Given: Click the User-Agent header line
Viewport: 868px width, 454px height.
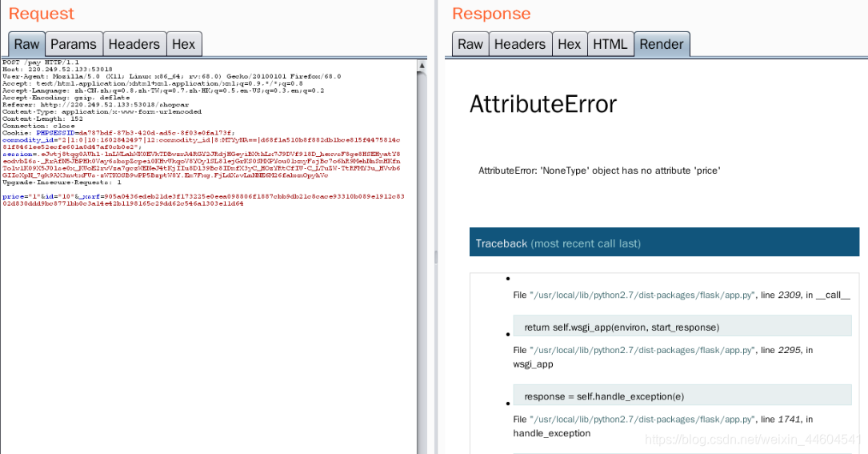Looking at the screenshot, I should (172, 77).
